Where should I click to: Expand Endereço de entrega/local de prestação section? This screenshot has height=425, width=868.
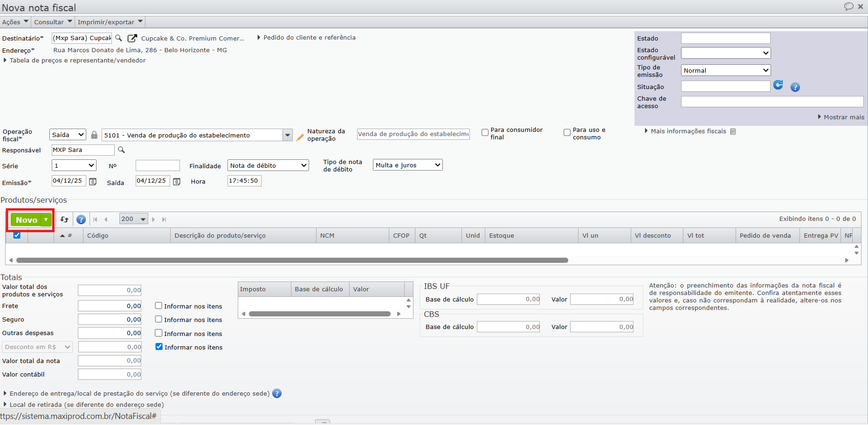click(136, 393)
